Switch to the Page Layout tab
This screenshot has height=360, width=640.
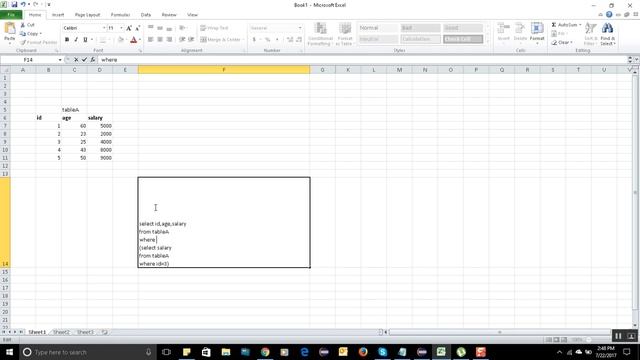pyautogui.click(x=87, y=15)
